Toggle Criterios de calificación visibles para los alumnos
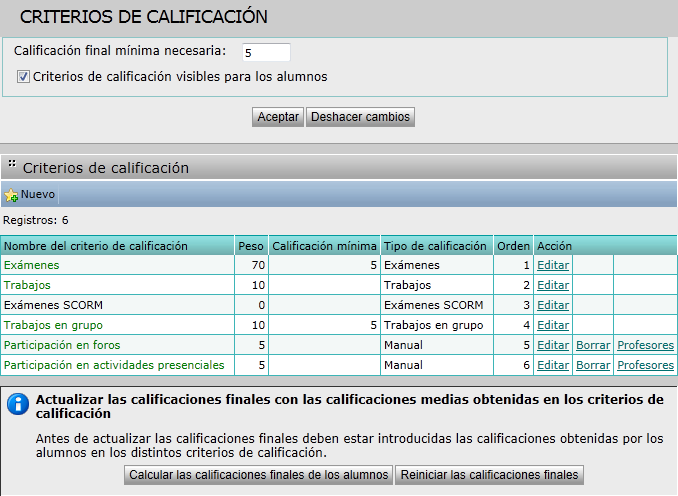678x496 pixels. pos(23,77)
